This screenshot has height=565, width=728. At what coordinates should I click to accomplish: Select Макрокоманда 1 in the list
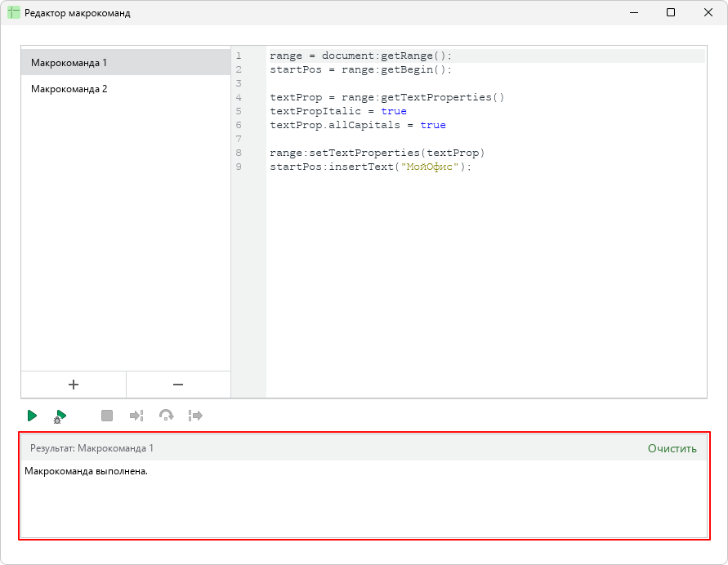[x=126, y=63]
